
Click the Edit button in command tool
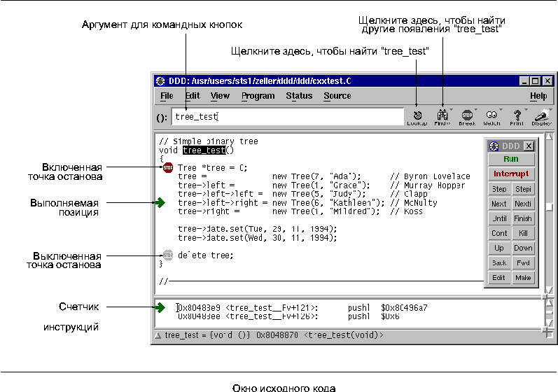click(x=499, y=277)
